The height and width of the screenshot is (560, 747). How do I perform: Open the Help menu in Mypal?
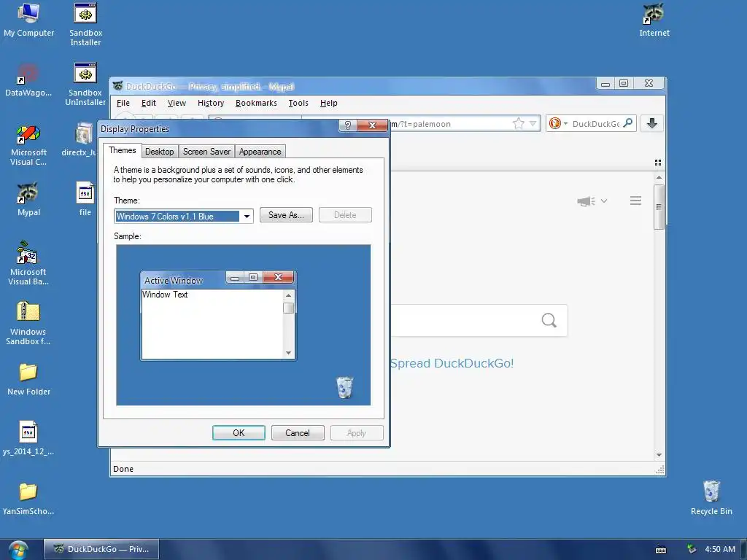[329, 103]
